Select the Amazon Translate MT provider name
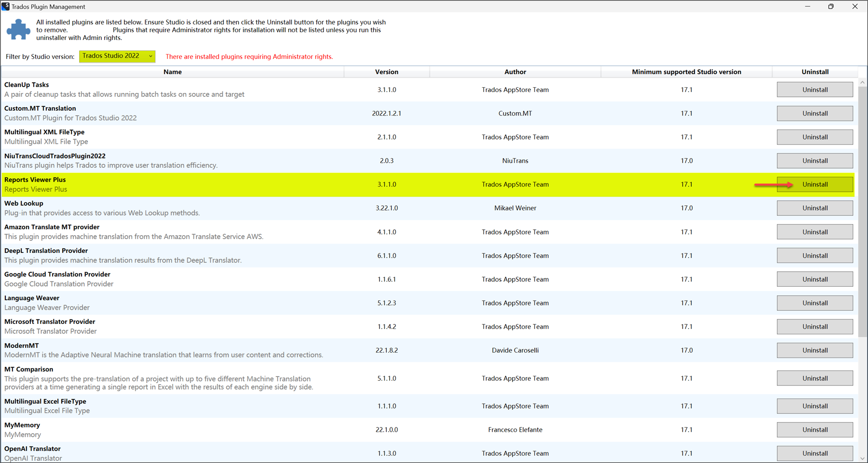 (52, 227)
